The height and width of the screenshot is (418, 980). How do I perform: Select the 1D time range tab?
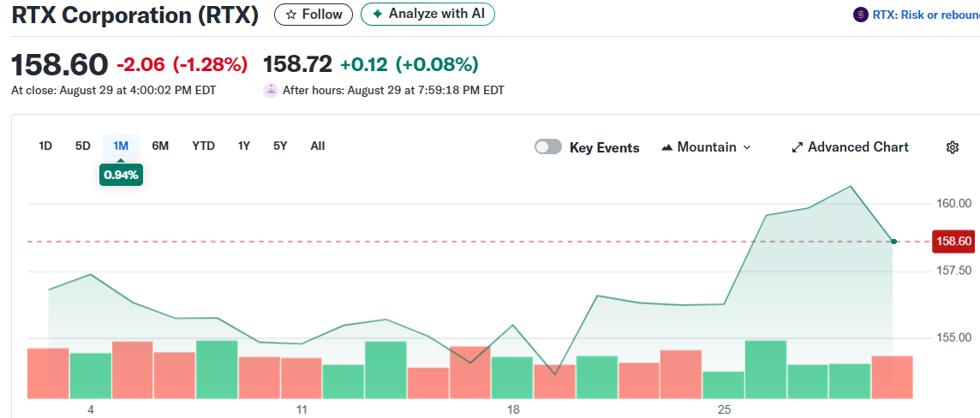[45, 146]
